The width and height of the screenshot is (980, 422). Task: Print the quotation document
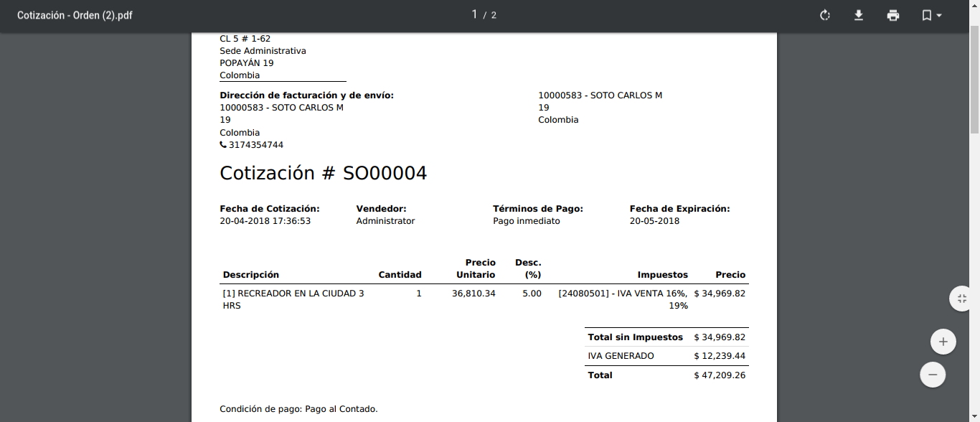(x=893, y=15)
